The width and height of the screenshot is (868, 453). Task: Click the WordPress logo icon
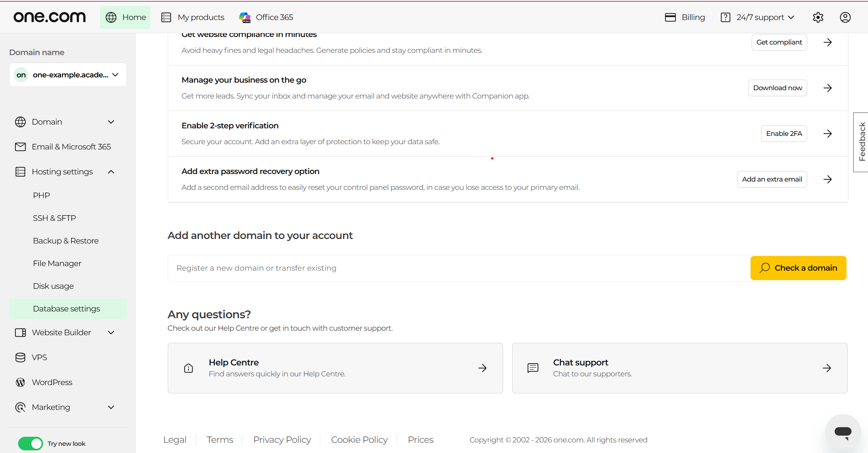point(20,382)
